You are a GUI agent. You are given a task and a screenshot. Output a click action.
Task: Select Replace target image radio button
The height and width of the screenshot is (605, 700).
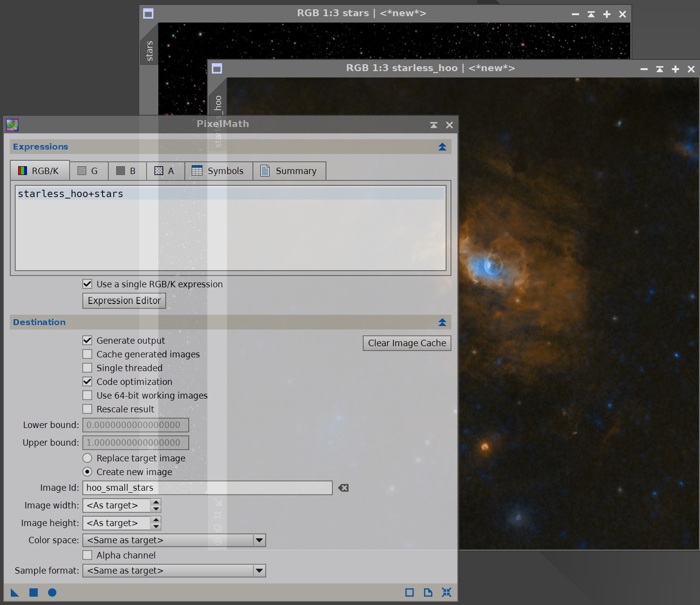click(87, 458)
